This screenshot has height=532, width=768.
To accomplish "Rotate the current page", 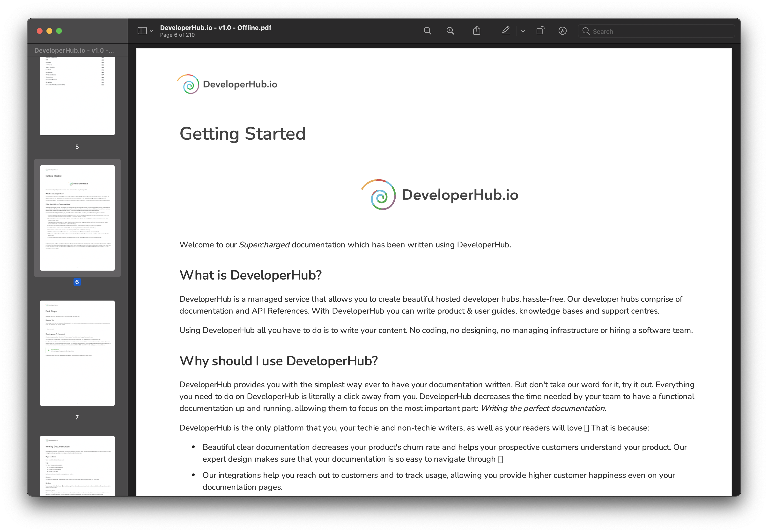I will click(540, 30).
